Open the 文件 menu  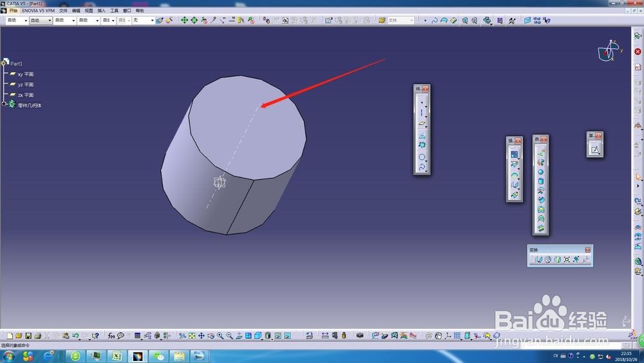pos(63,11)
